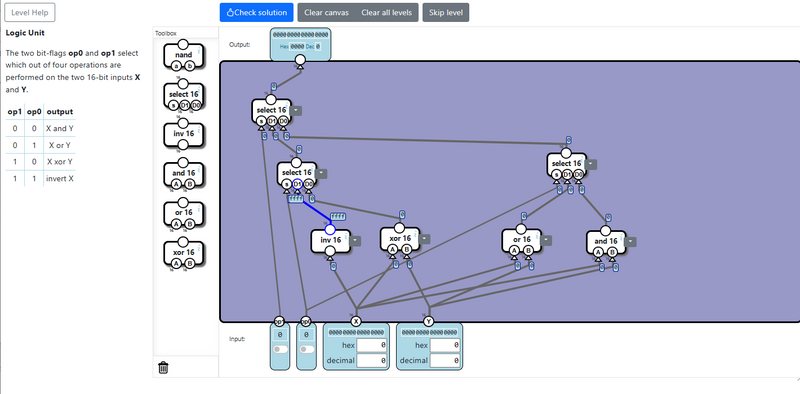Screen dimensions: 800x394
Task: Click highlighted D1 pin of select 16 above inv 16
Action: 297,184
